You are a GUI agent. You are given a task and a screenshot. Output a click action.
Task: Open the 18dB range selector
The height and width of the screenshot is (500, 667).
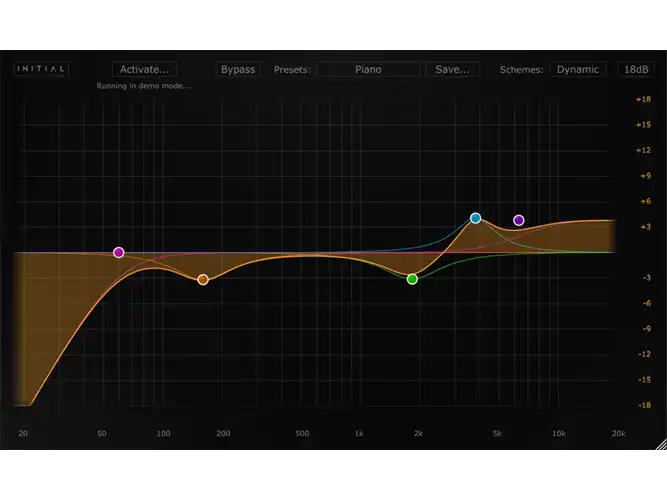[636, 69]
